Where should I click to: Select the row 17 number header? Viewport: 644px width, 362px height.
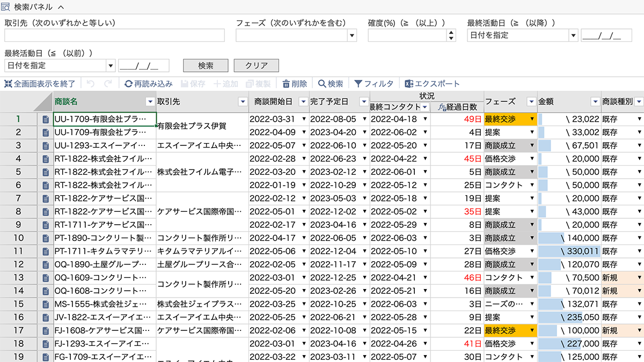[x=19, y=330]
